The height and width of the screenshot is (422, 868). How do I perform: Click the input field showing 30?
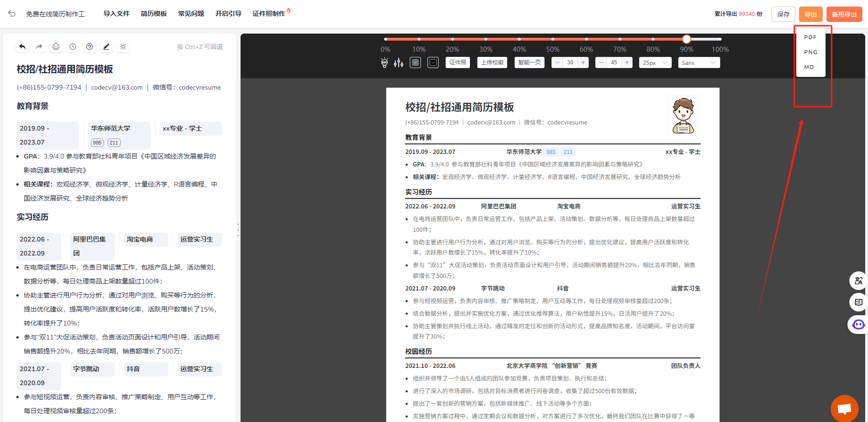(x=570, y=62)
